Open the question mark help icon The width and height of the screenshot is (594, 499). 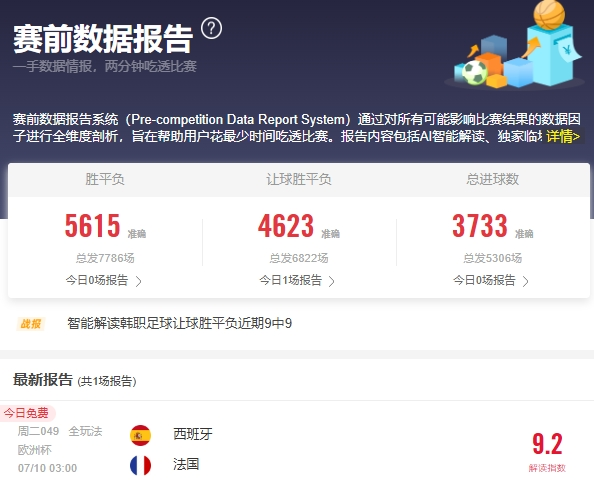(x=211, y=28)
